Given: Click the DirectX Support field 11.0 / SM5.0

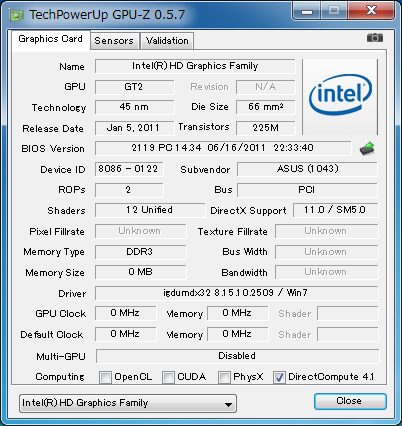Looking at the screenshot, I should tap(336, 210).
